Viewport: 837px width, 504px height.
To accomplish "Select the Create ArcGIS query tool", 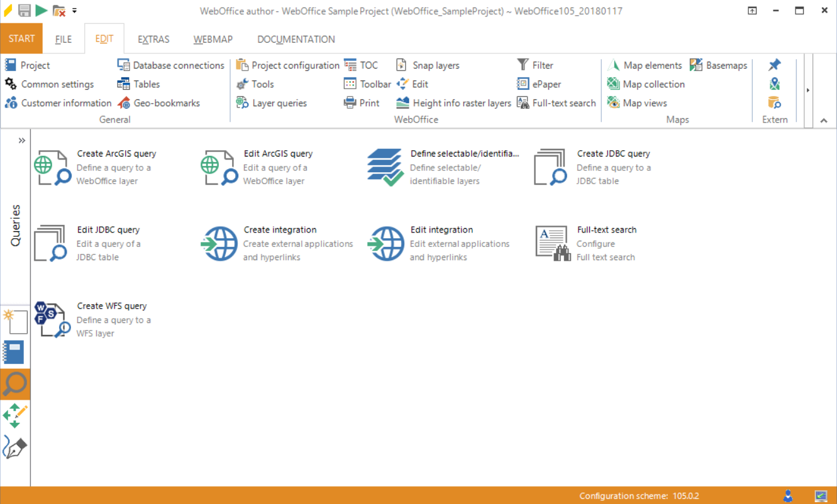I will click(94, 167).
